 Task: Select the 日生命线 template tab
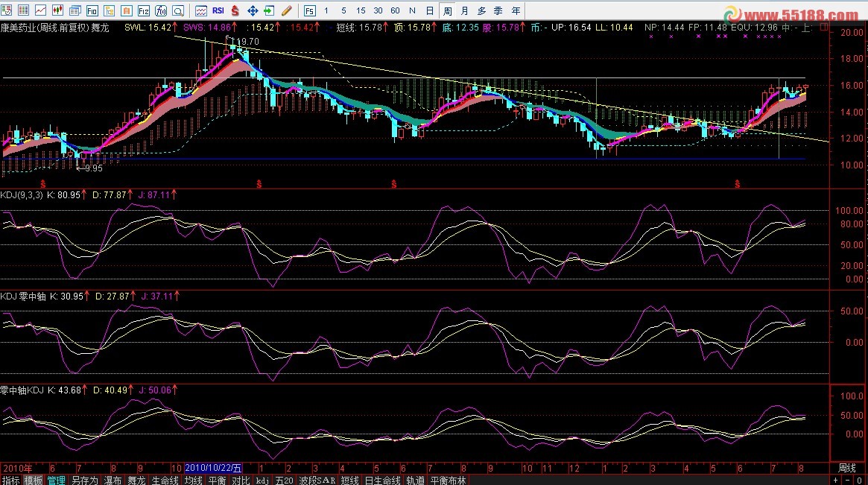click(382, 480)
